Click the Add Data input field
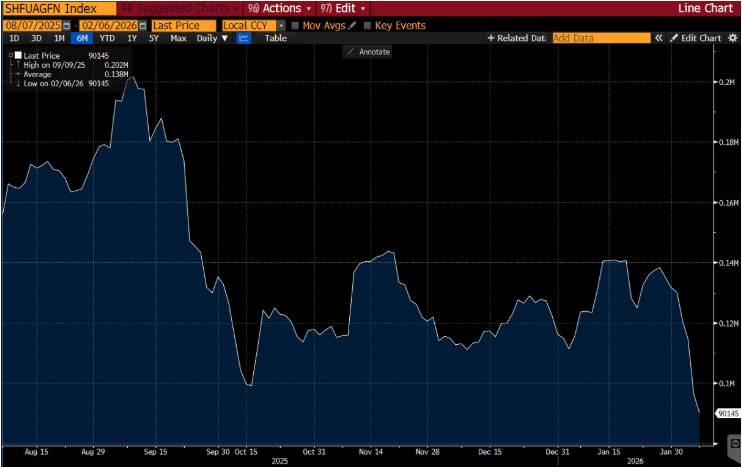 pos(601,38)
